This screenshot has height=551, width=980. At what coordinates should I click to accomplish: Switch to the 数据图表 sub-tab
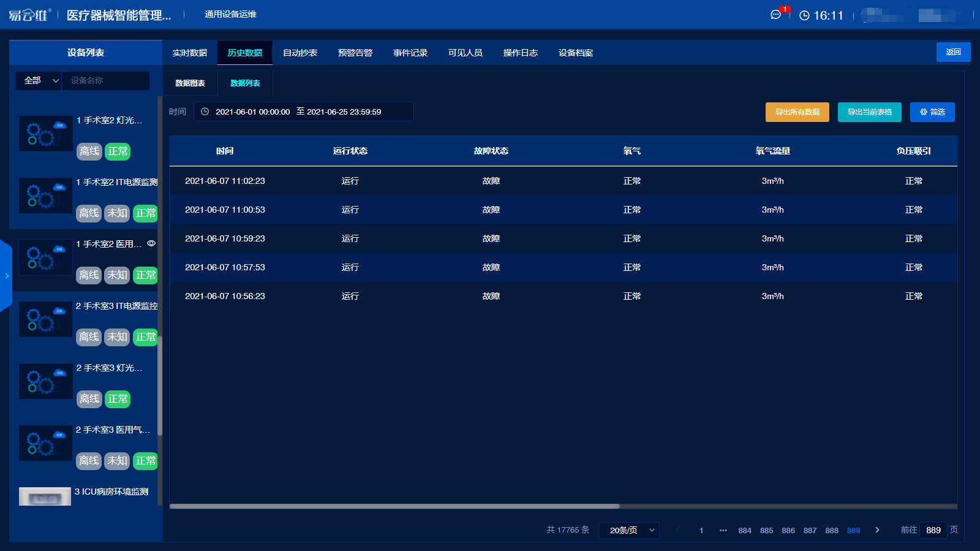(190, 83)
